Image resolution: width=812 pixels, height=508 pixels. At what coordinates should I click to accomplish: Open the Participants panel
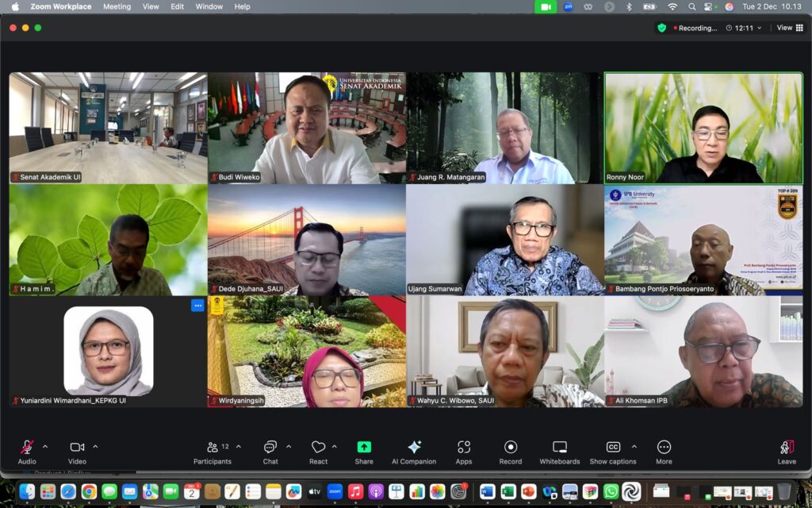pos(213,448)
